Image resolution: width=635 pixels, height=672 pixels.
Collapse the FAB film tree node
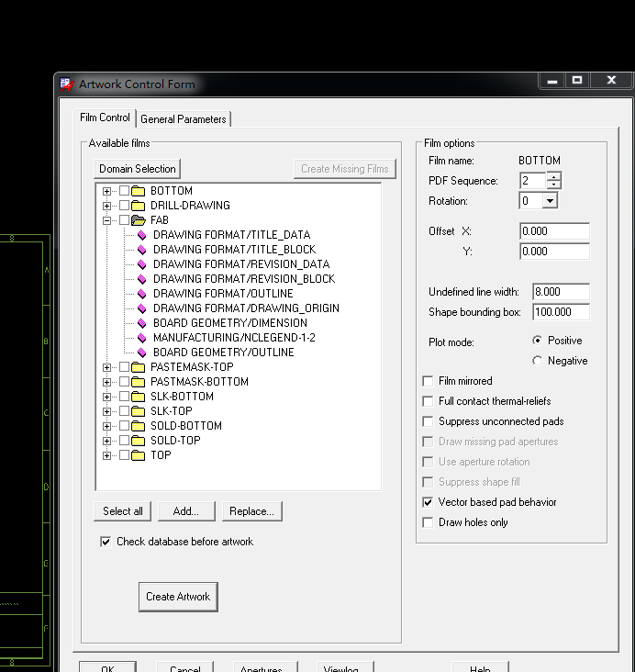[107, 220]
